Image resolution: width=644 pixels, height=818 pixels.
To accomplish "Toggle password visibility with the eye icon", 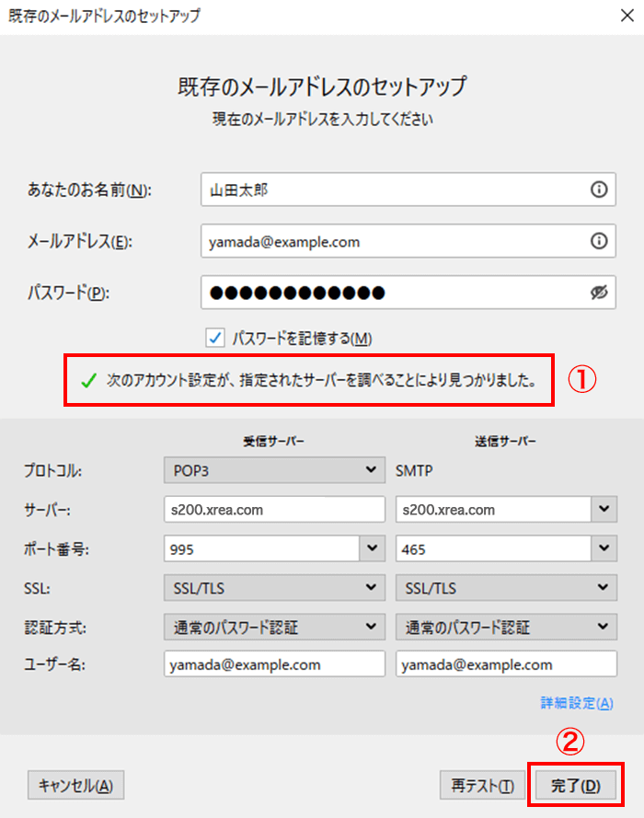I will tap(599, 293).
